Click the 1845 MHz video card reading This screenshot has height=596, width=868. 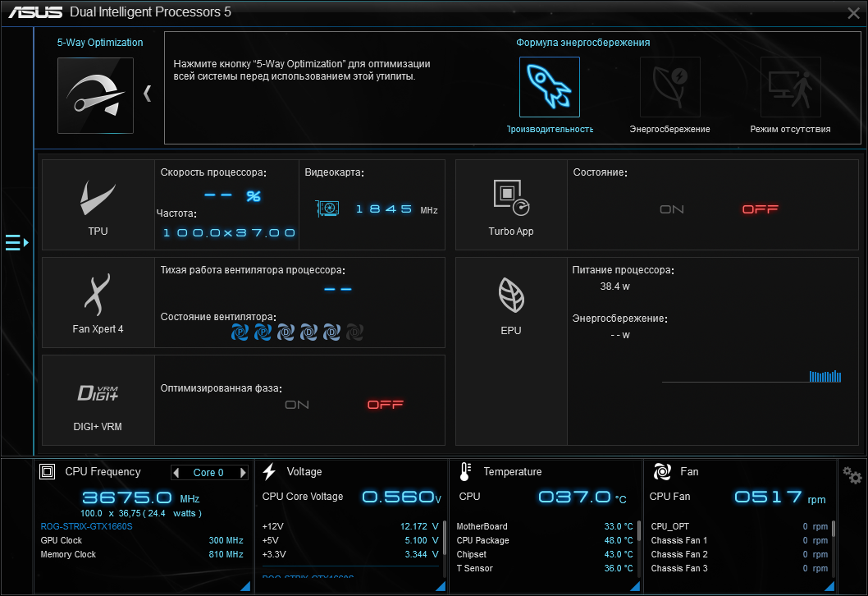(396, 209)
